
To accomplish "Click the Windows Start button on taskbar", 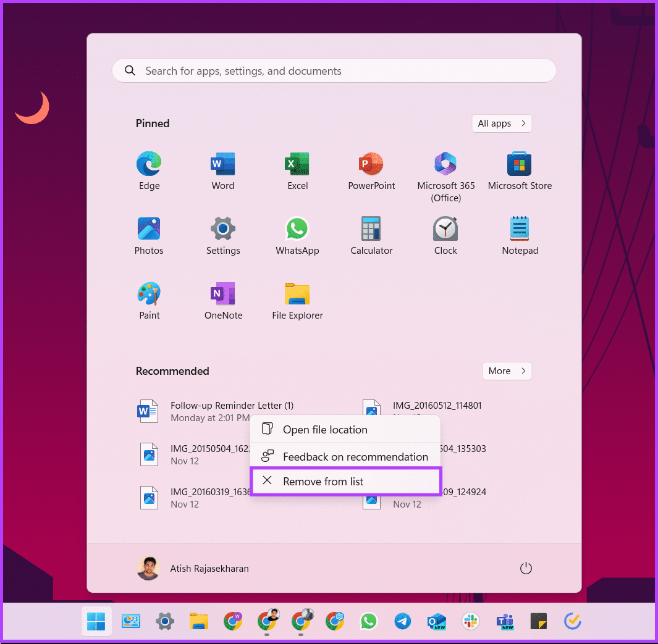I will [96, 621].
